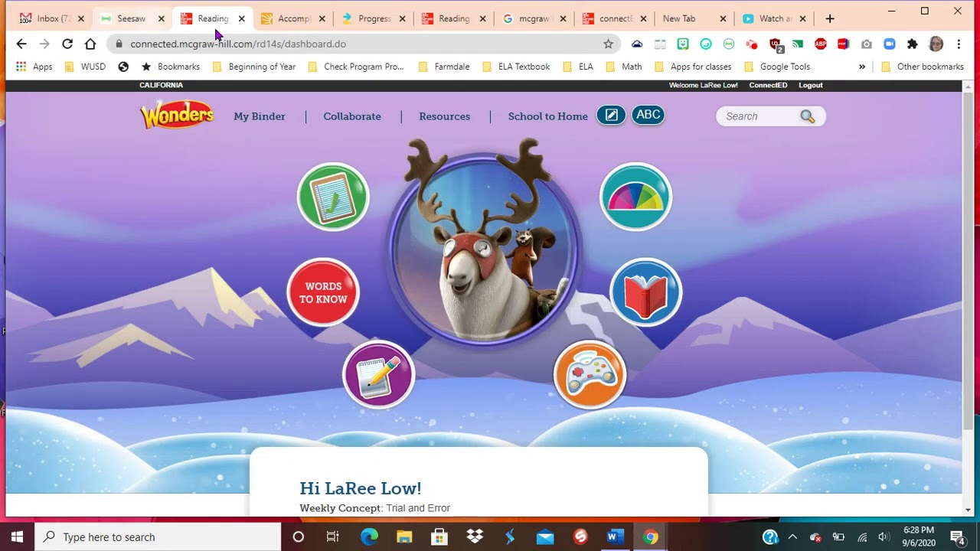Open the orange game controller icon

590,375
